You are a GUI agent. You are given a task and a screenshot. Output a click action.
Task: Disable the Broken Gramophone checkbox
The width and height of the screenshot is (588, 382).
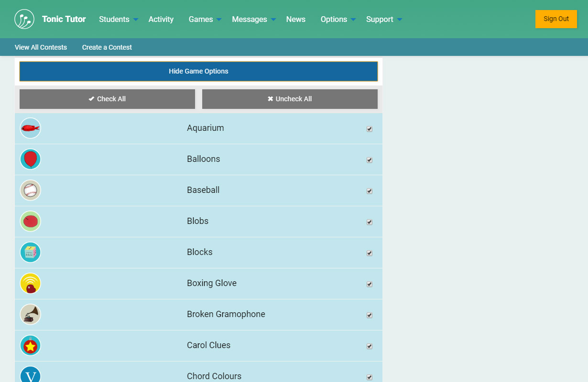coord(370,315)
